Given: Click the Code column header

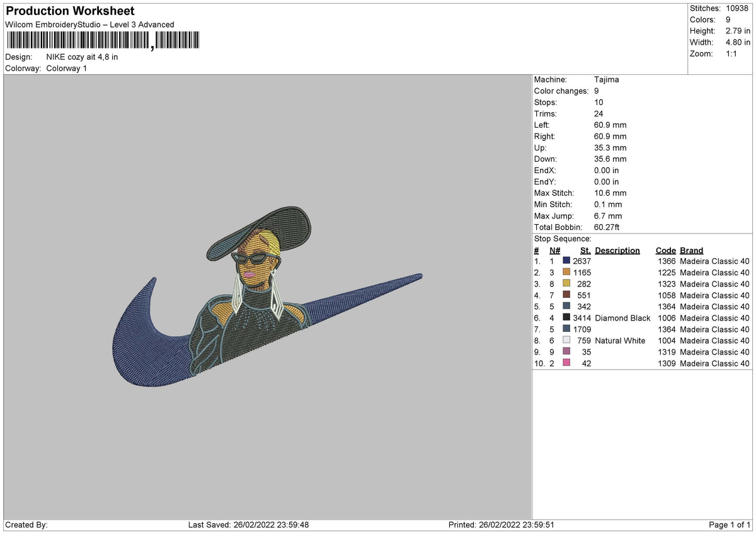Looking at the screenshot, I should pyautogui.click(x=665, y=251).
